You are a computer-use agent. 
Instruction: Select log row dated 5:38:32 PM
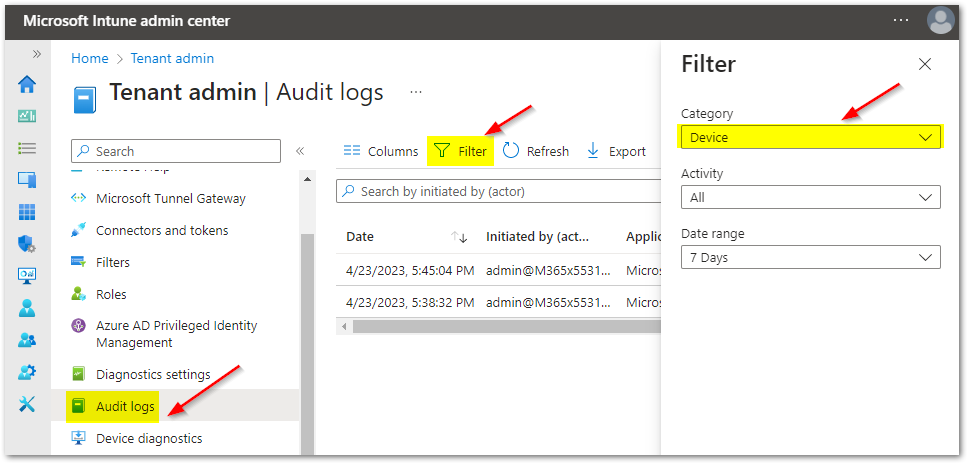point(498,302)
